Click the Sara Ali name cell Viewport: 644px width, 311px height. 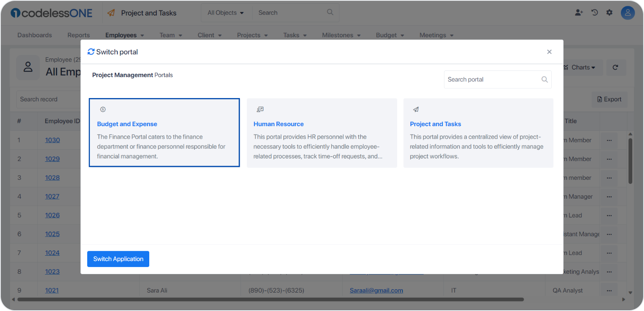[157, 290]
